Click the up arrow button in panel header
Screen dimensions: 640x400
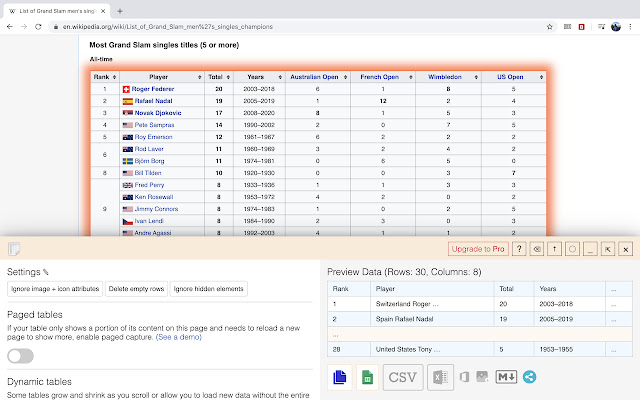point(555,248)
